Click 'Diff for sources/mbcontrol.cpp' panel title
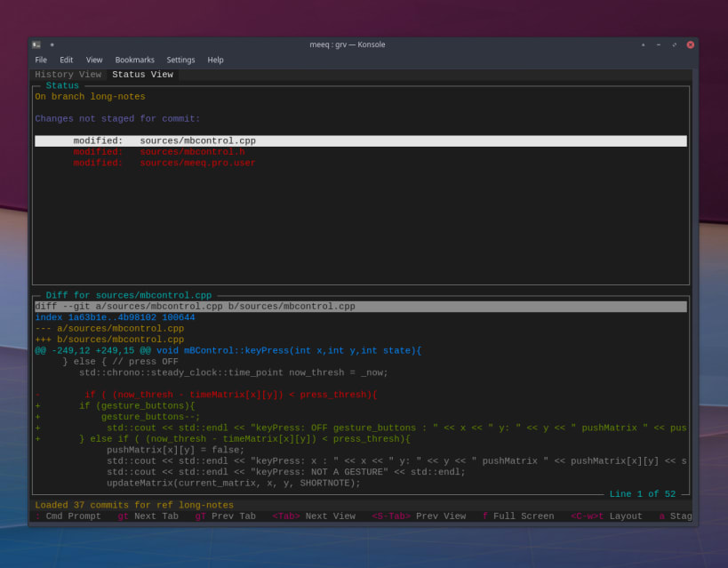 129,295
